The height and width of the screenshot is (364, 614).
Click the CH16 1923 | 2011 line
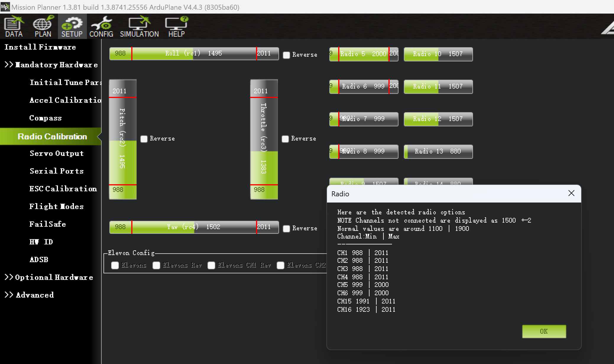pyautogui.click(x=366, y=309)
